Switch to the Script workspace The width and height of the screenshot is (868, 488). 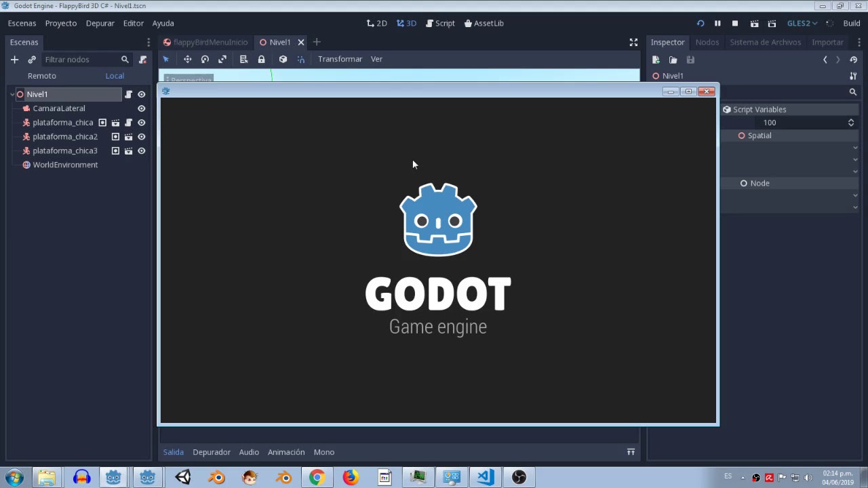click(440, 23)
